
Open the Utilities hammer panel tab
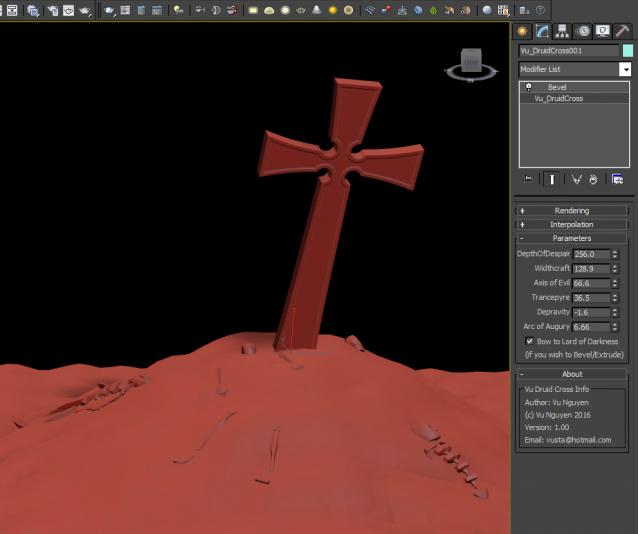[x=622, y=31]
